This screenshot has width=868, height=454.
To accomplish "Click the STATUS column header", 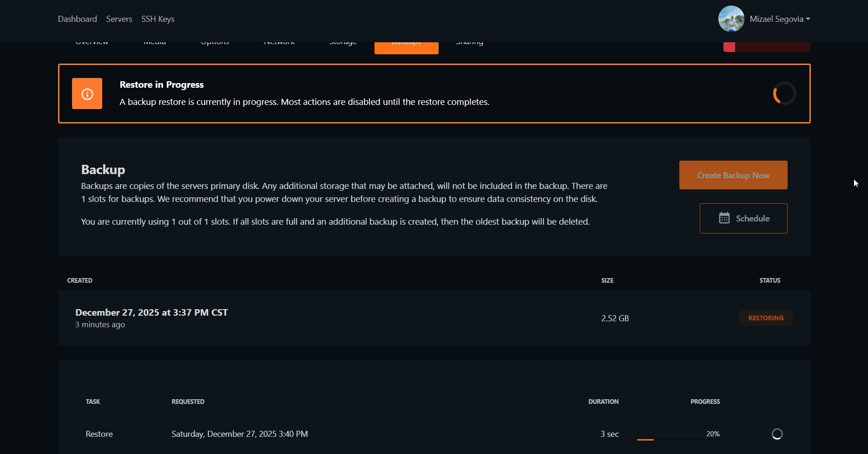I will pyautogui.click(x=770, y=280).
